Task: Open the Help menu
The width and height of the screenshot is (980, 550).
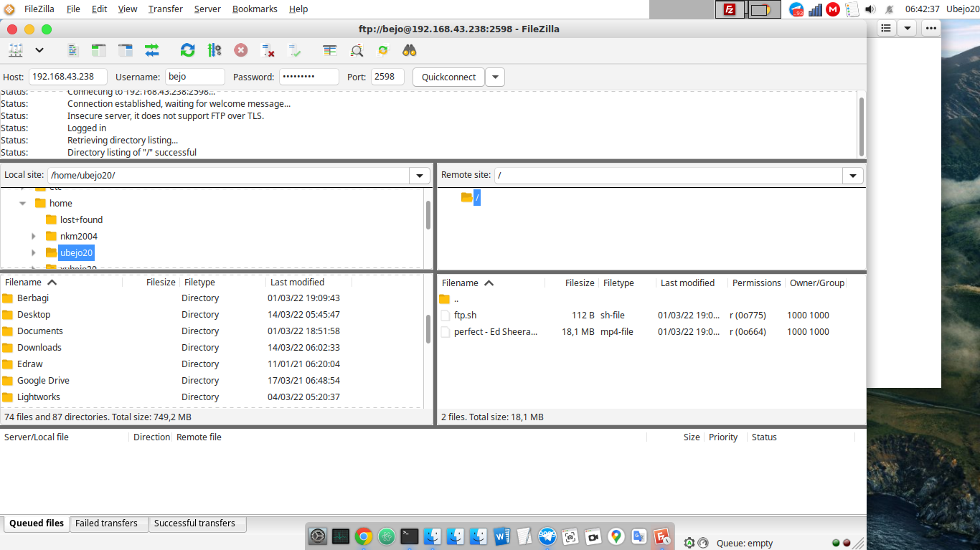Action: coord(298,9)
